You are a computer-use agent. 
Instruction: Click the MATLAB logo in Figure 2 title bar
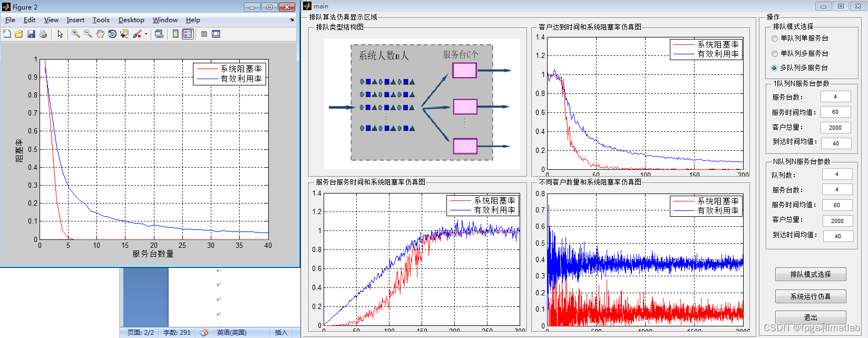point(6,7)
